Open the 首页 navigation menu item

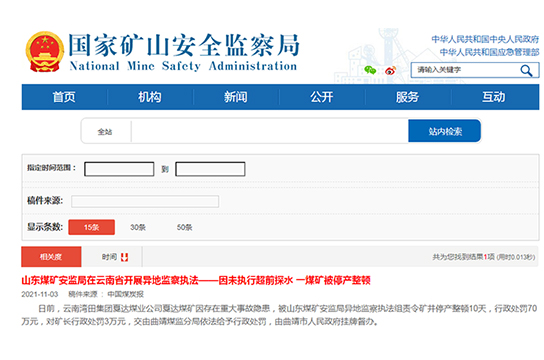tap(64, 97)
